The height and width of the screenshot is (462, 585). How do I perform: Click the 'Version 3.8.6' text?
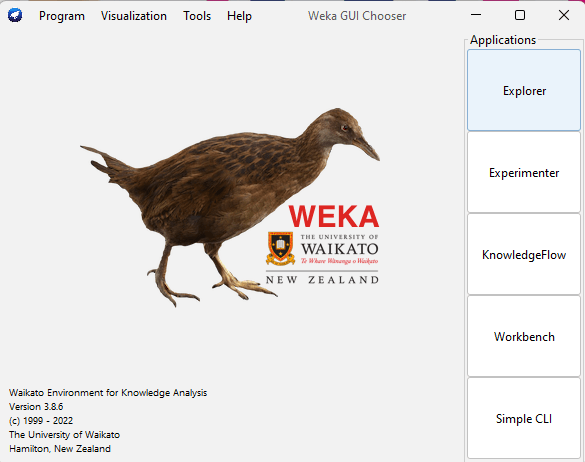click(x=36, y=406)
